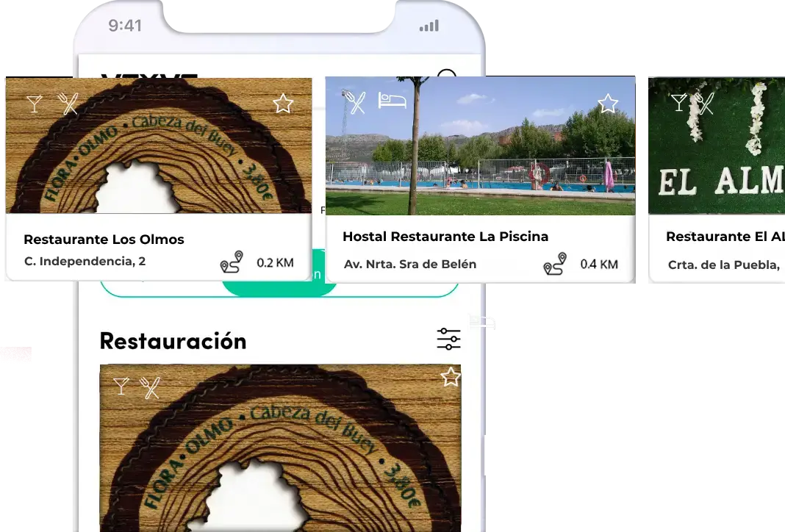Tap fork and knife icon on La Piscina card
Viewport: 785px width, 532px height.
pos(354,101)
